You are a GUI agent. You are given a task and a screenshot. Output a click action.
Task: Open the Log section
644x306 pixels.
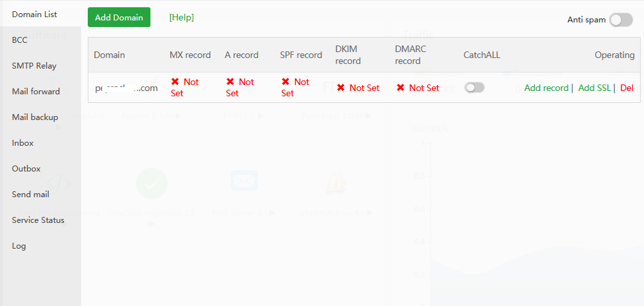(19, 246)
